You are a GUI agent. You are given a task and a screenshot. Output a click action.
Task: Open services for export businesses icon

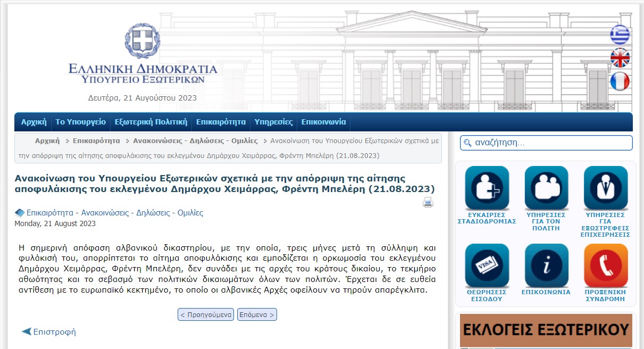(x=605, y=188)
